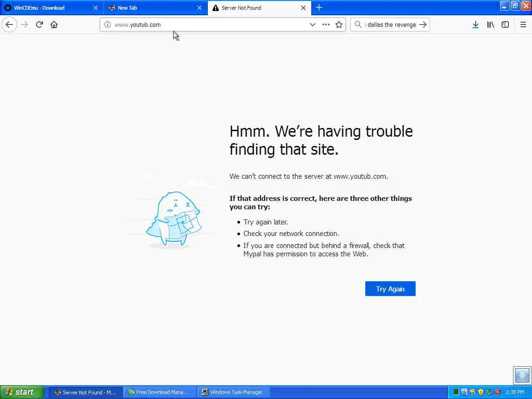Close the Server Not Found tab
Screen dimensions: 532x399
pyautogui.click(x=303, y=8)
